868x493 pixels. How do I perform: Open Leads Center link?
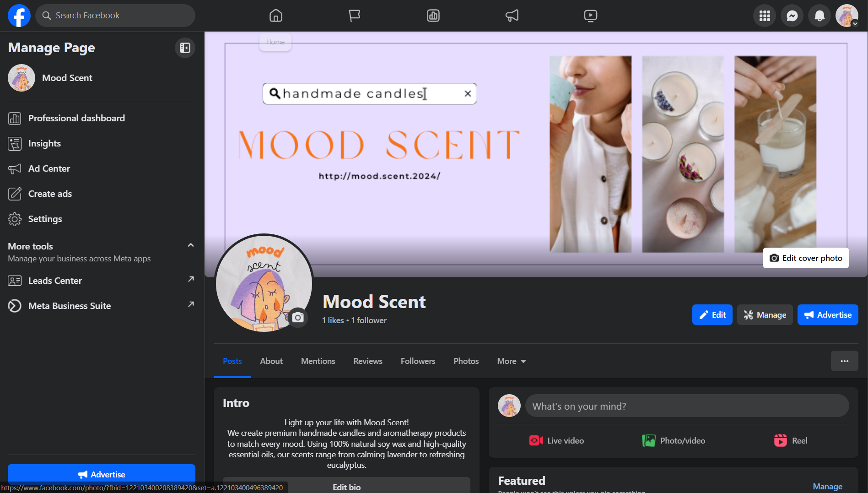pos(102,281)
